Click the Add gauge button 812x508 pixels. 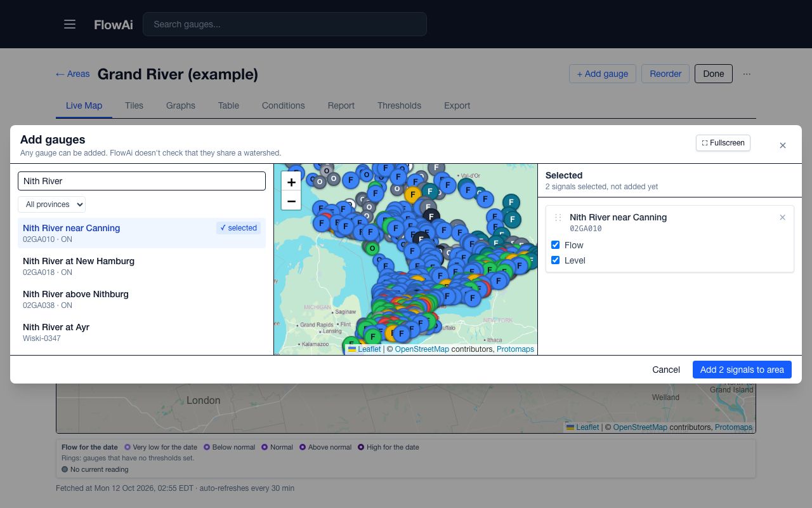click(603, 74)
